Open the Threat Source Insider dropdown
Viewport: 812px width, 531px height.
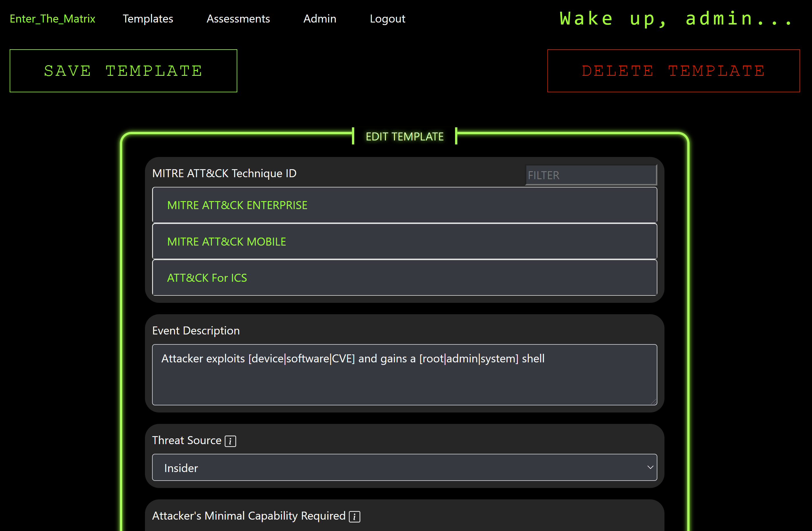click(x=404, y=467)
